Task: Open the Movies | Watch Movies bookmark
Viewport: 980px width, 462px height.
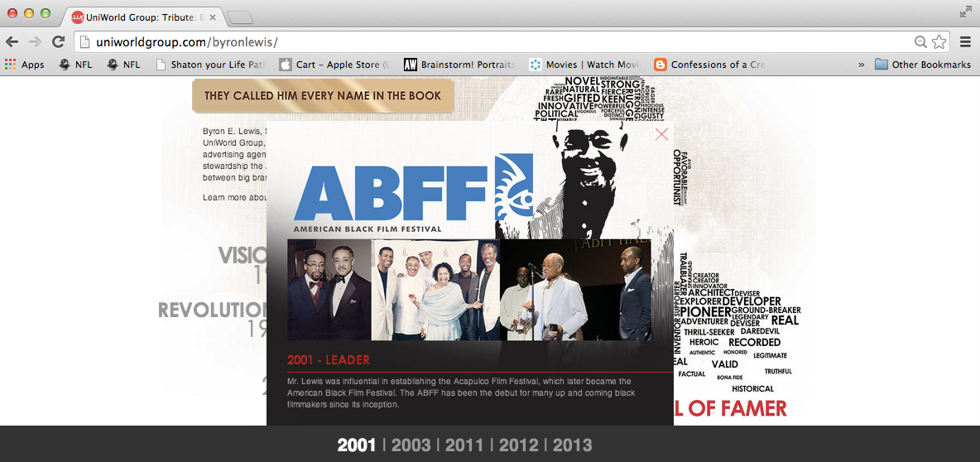Action: [585, 65]
